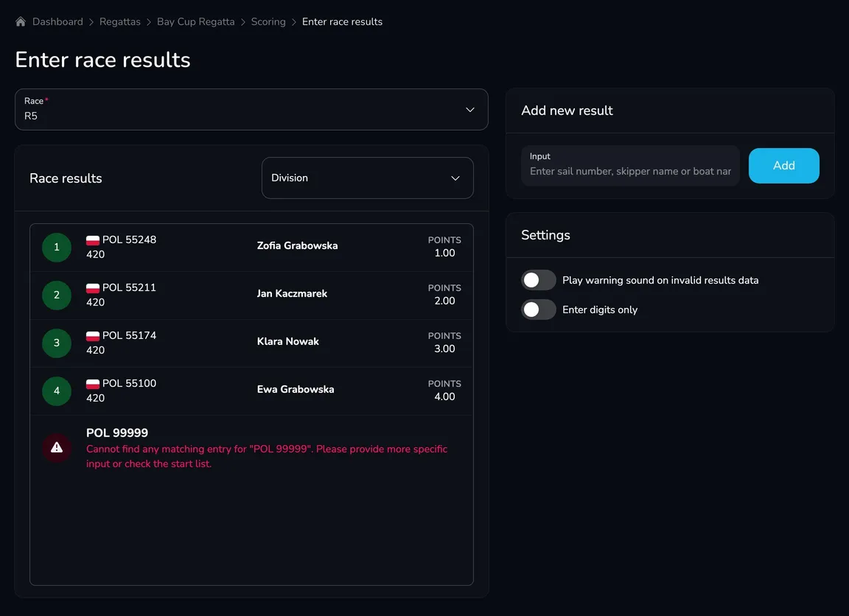The image size is (849, 616).
Task: Click the home icon in breadcrumb
Action: click(21, 21)
